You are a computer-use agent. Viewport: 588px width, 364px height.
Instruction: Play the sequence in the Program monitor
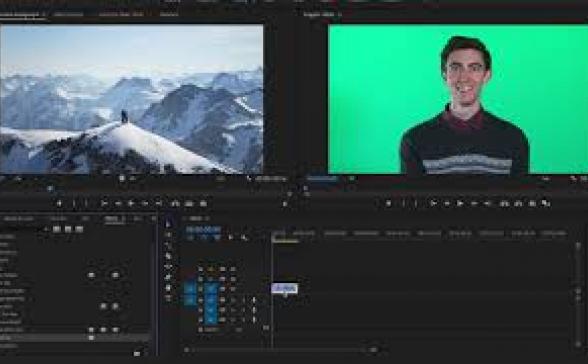pyautogui.click(x=460, y=204)
